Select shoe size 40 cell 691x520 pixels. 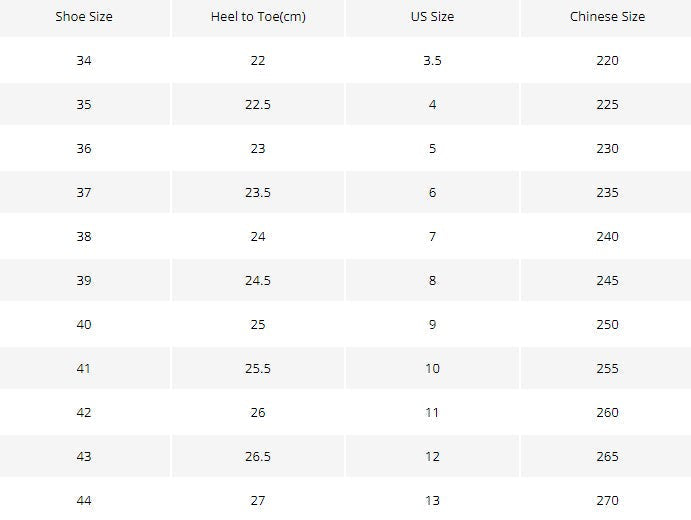pyautogui.click(x=84, y=325)
